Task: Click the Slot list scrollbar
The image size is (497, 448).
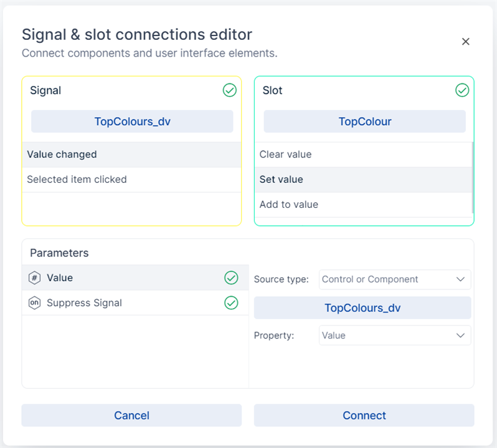Action: 473,177
